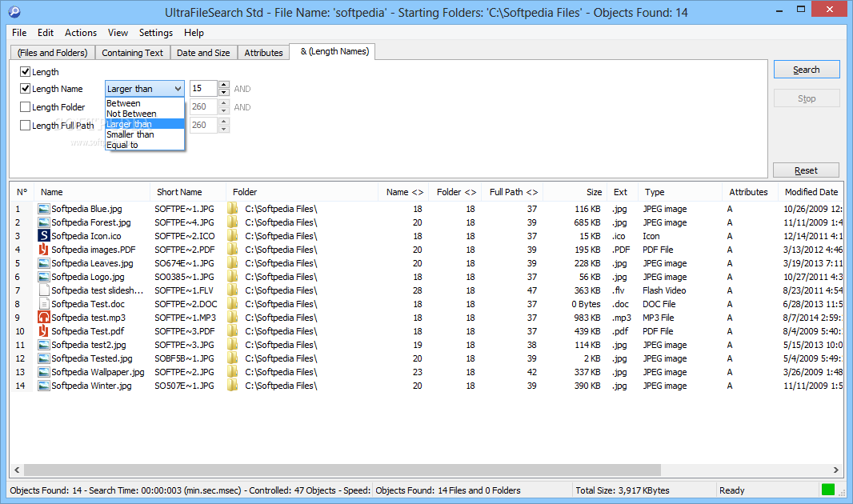Sort results by the Short Name column header
853x504 pixels.
(188, 192)
